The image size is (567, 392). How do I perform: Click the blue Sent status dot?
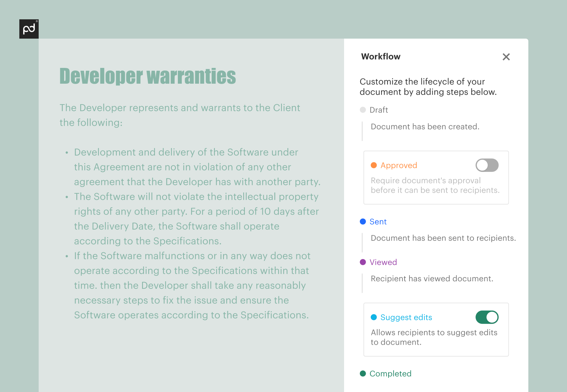[x=363, y=221]
